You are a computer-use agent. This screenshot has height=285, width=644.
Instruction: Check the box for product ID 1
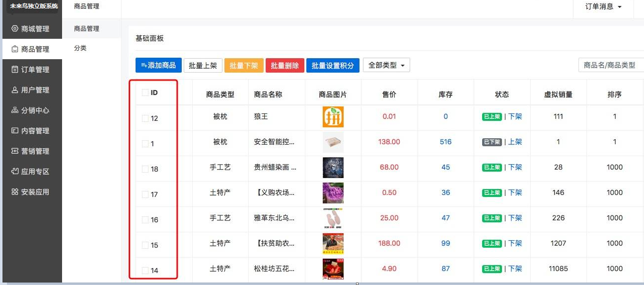coord(145,144)
